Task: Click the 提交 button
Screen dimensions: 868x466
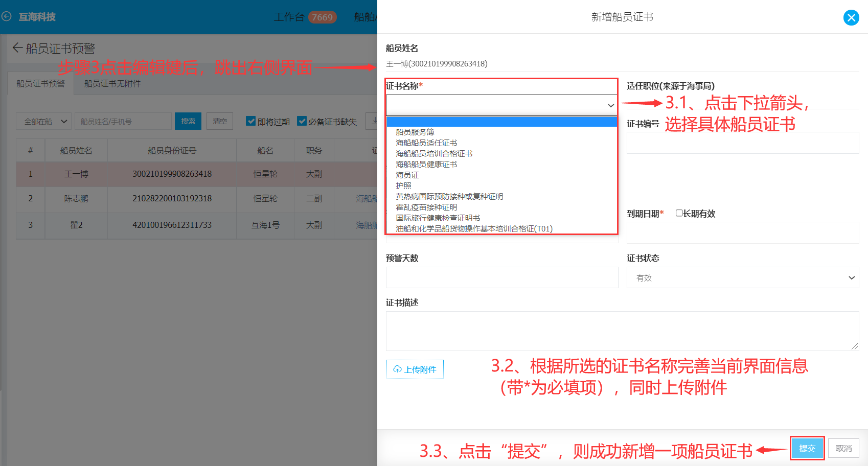Action: [807, 448]
